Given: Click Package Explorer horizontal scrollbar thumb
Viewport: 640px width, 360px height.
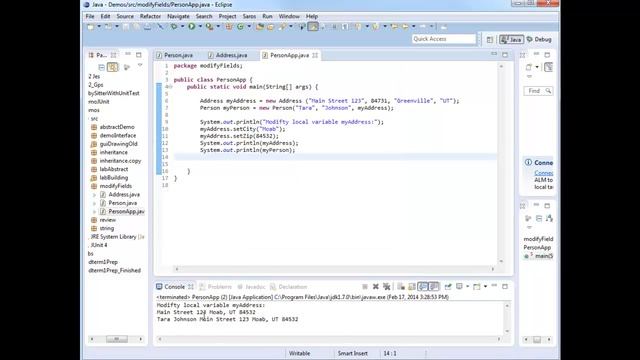Looking at the screenshot, I should pyautogui.click(x=116, y=339).
